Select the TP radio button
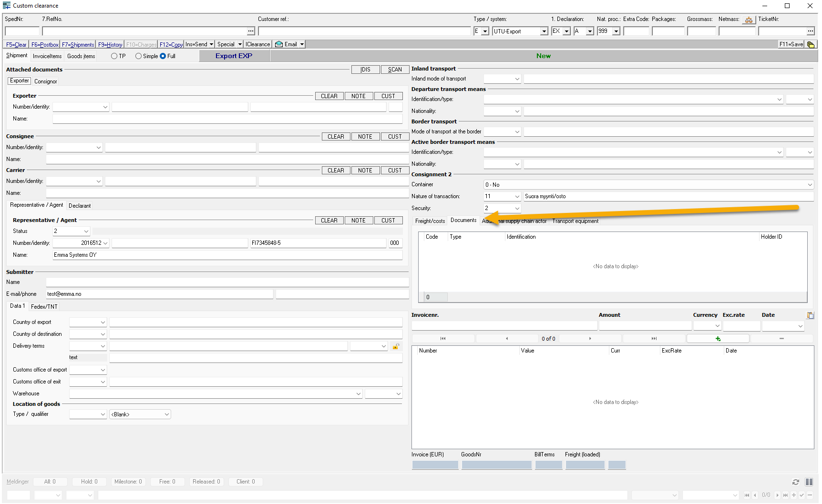Image resolution: width=822 pixels, height=504 pixels. pos(114,56)
